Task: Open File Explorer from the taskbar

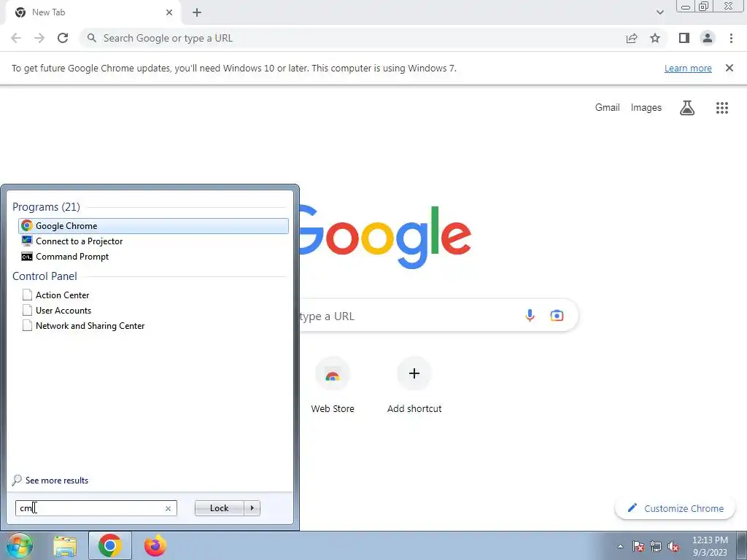Action: point(65,546)
